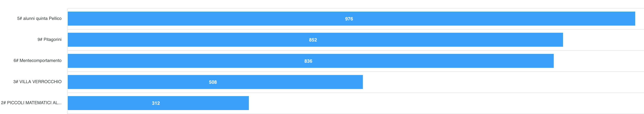Screen dimensions: 644x114
Task: Select the '3# VILLA VERROCCHIO' label
Action: [x=37, y=82]
